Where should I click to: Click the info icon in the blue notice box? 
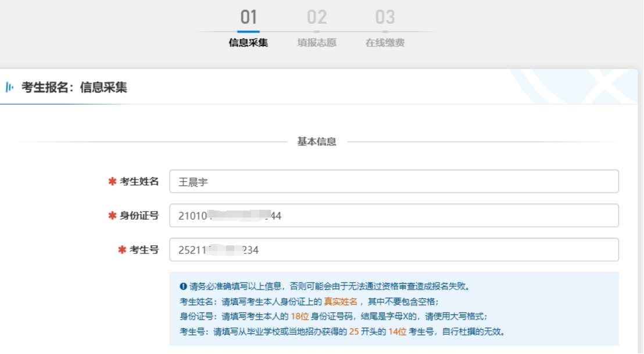coord(183,286)
